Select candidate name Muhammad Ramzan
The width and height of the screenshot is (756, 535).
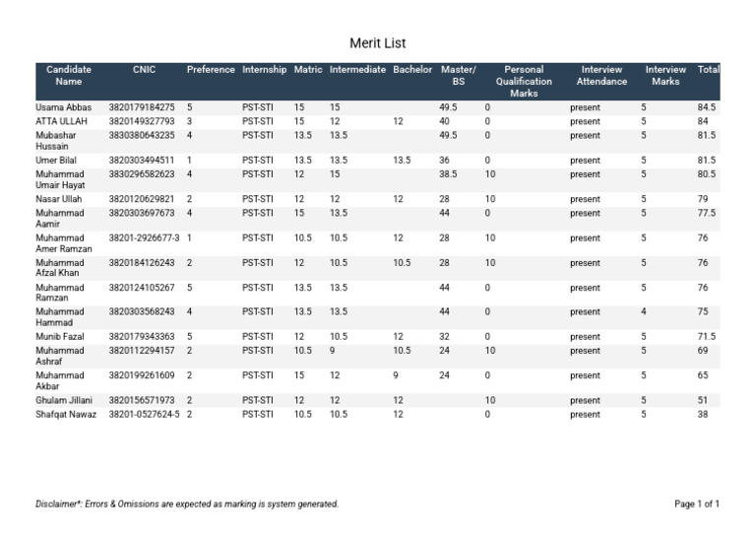pos(59,293)
